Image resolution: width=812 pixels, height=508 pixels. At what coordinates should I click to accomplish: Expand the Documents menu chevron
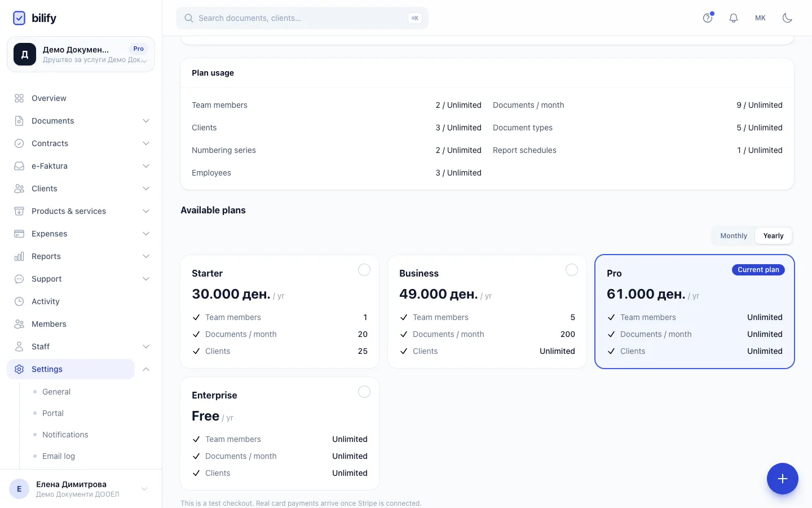(x=146, y=121)
